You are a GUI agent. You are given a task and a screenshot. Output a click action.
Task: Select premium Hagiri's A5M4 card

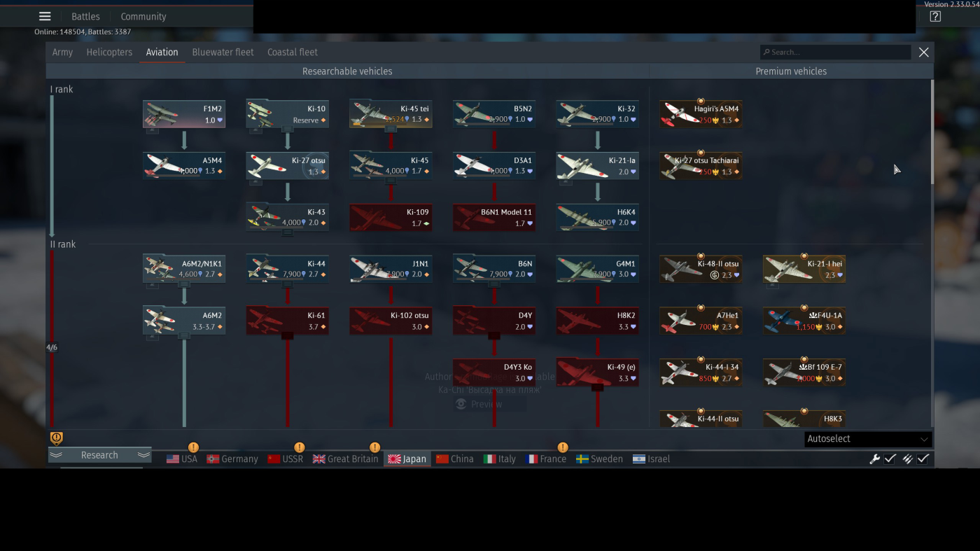(701, 114)
